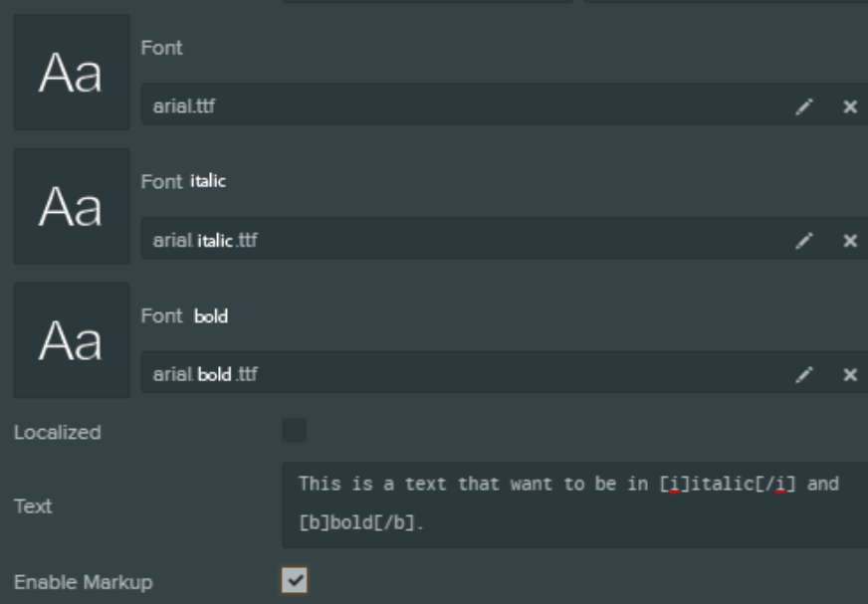
Task: Click the Text attribute label
Action: tap(33, 506)
